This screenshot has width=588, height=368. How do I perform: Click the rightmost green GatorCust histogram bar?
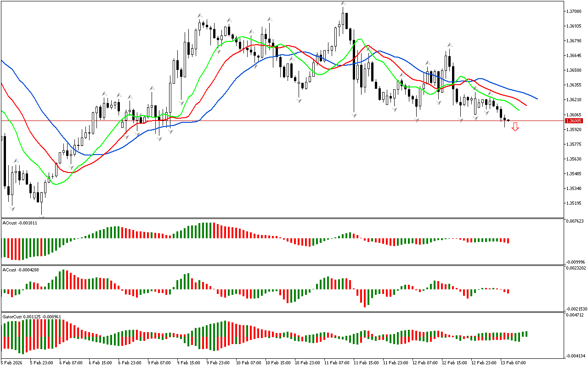(526, 334)
